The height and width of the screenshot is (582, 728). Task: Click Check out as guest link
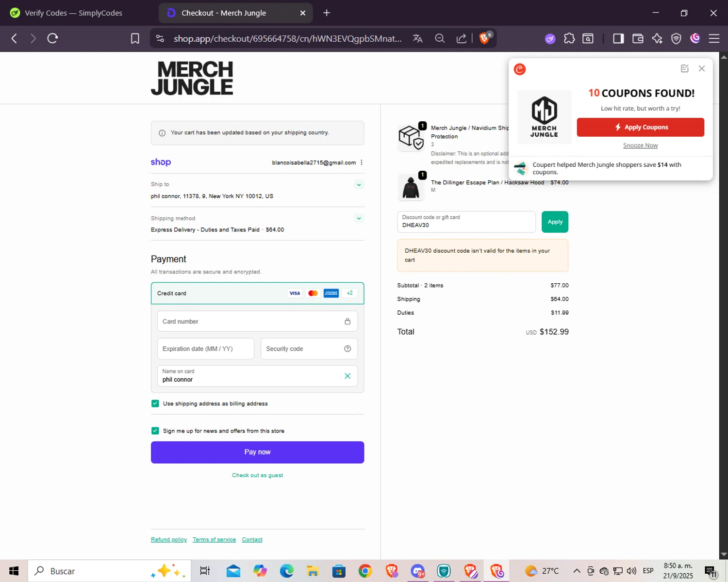[257, 475]
